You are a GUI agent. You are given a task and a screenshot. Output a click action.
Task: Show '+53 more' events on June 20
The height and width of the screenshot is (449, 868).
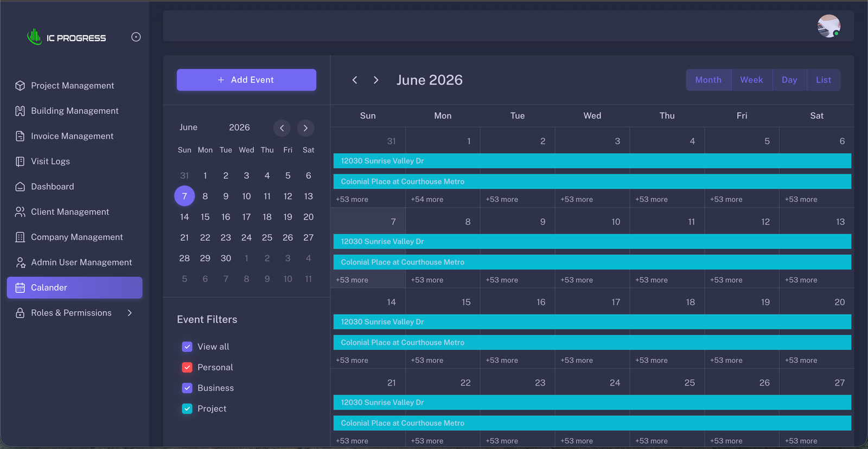pos(801,361)
